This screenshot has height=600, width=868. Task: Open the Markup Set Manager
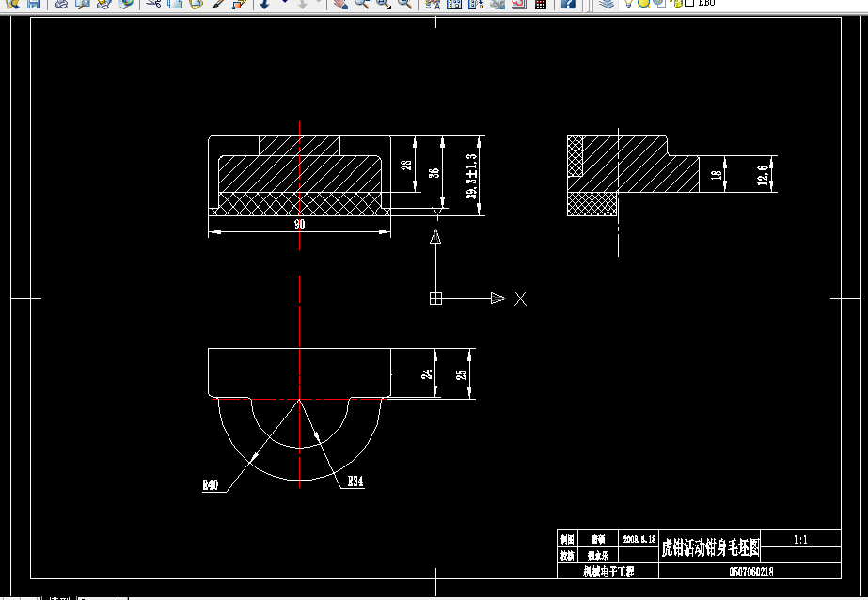pos(519,4)
